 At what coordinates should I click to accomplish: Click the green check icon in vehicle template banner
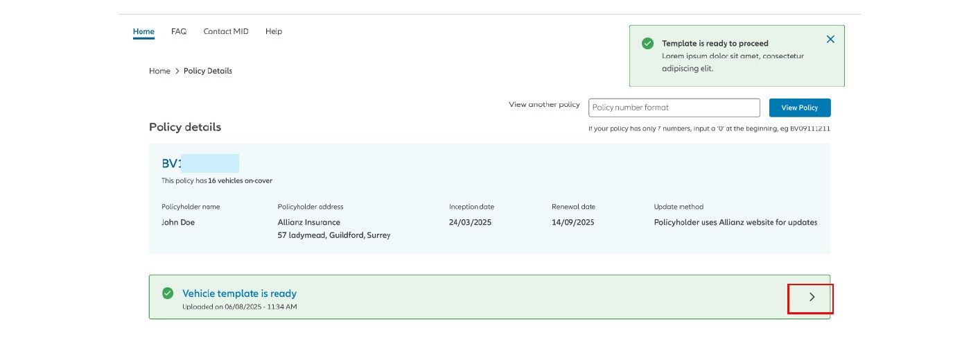point(168,294)
